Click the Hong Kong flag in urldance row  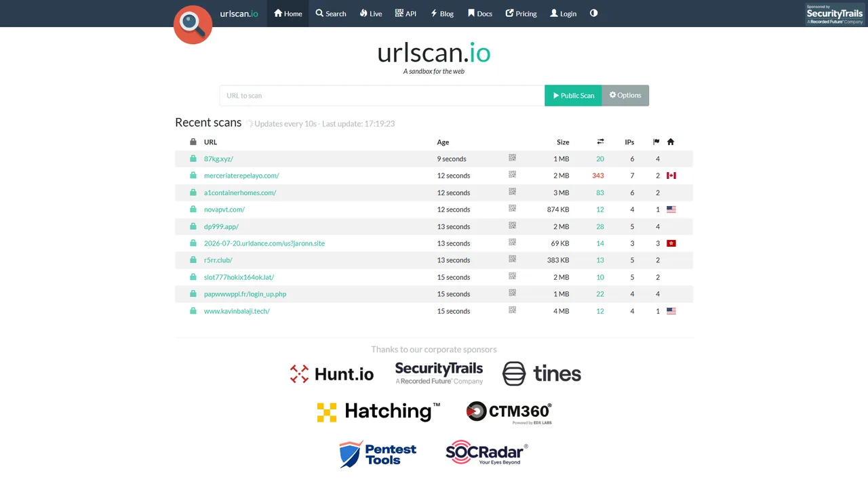click(x=671, y=243)
